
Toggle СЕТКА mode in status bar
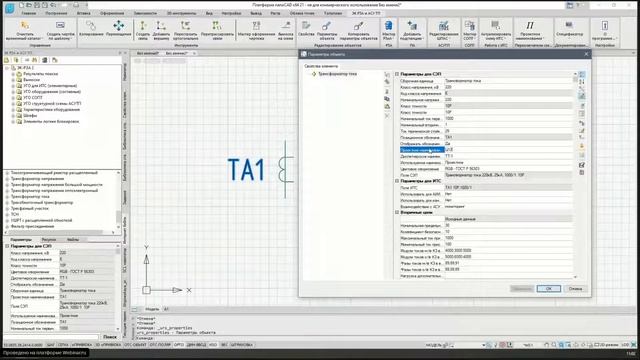coord(63,345)
